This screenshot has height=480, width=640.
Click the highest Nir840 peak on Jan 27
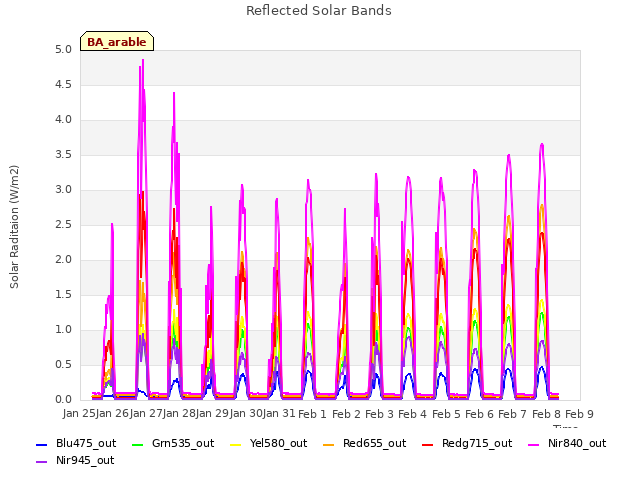pyautogui.click(x=143, y=60)
